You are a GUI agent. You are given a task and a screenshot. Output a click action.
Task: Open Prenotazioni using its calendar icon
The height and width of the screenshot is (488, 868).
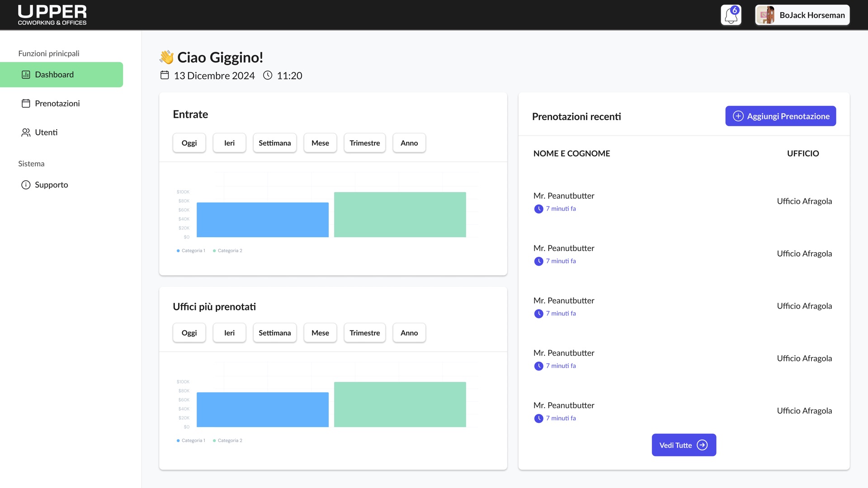[26, 103]
